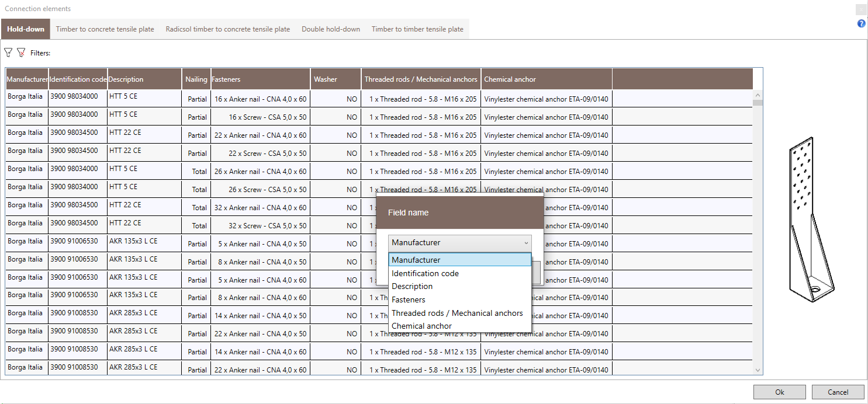Switch to the Hold-down tab

pos(26,29)
